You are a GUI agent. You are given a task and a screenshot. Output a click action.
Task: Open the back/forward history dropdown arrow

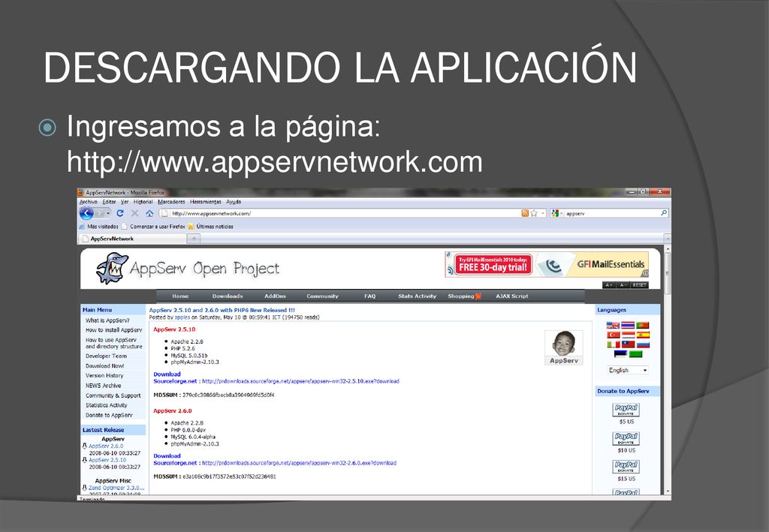coord(108,213)
